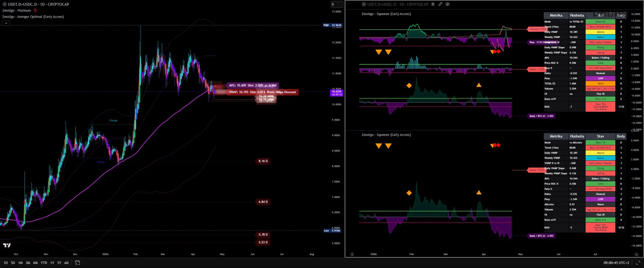
Task: Click the Delta: -0.222 tag in top pane
Action: 536,69
